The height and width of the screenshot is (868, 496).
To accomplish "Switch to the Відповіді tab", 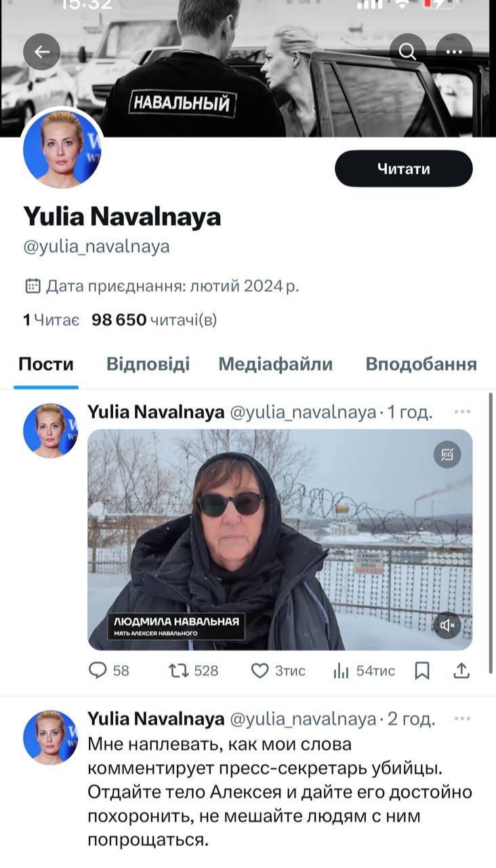I will 148,364.
